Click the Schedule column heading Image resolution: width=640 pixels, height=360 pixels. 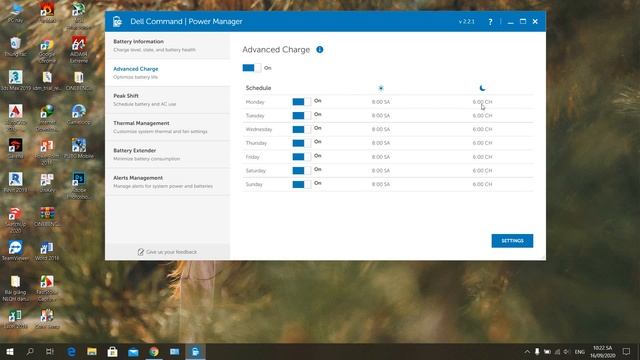pyautogui.click(x=258, y=88)
